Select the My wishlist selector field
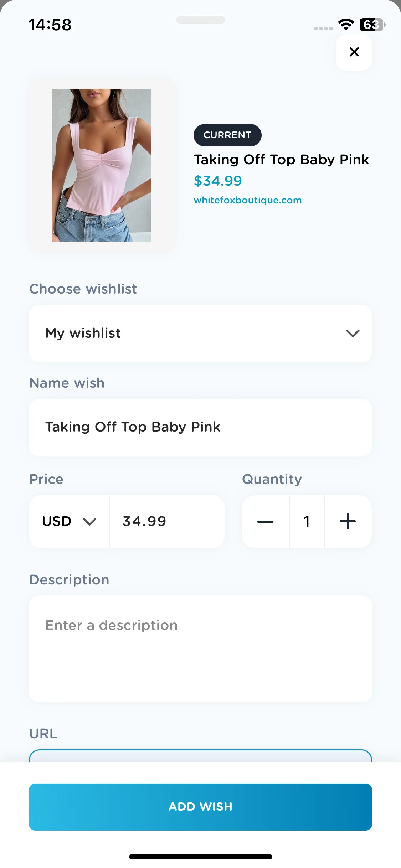The image size is (401, 868). coord(200,334)
